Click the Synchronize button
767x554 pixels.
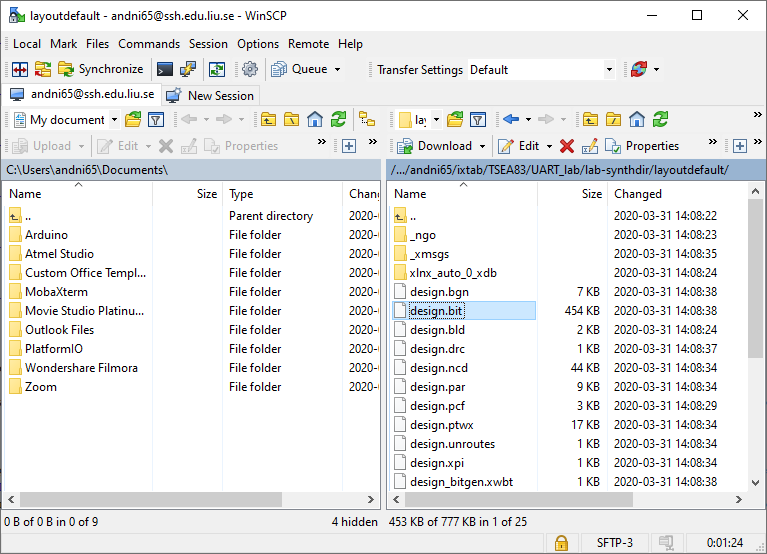101,69
